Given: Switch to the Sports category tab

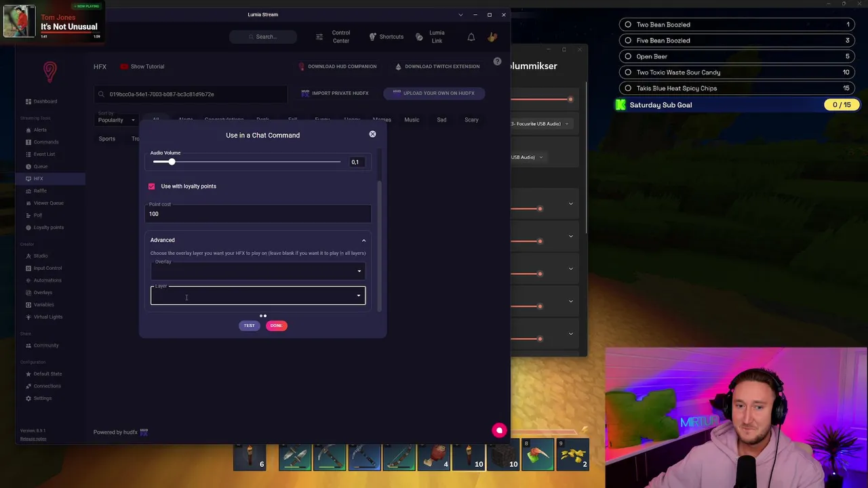Looking at the screenshot, I should point(106,139).
